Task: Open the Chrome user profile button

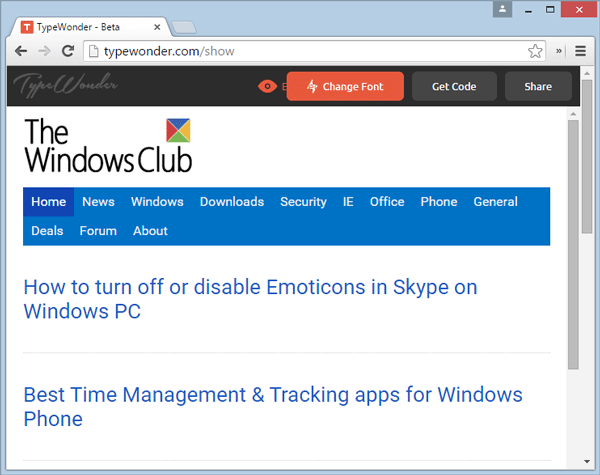Action: point(502,9)
